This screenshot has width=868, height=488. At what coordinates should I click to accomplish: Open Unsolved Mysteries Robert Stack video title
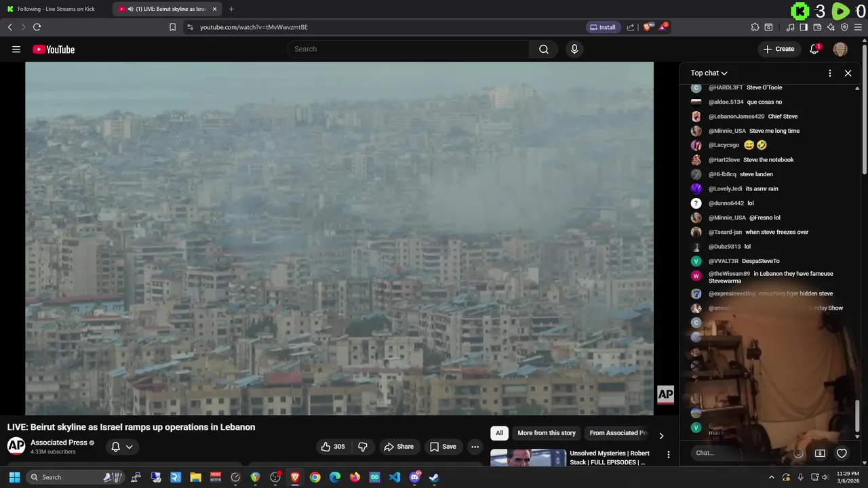[610, 457]
